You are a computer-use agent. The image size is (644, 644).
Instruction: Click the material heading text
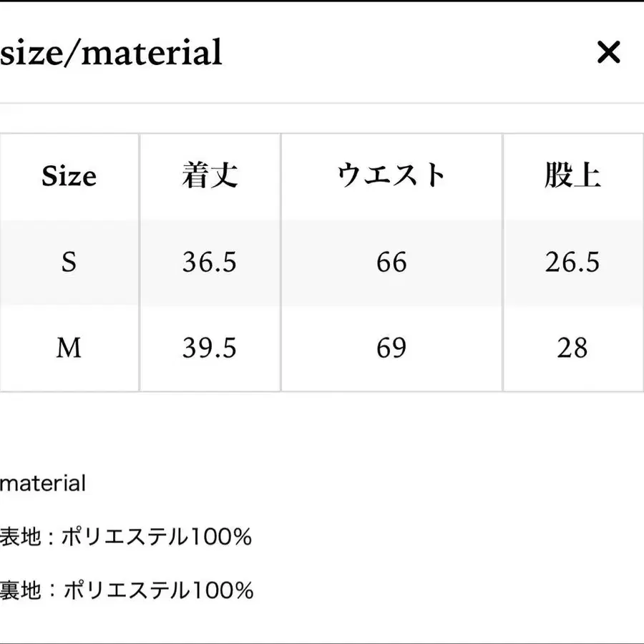click(x=43, y=483)
